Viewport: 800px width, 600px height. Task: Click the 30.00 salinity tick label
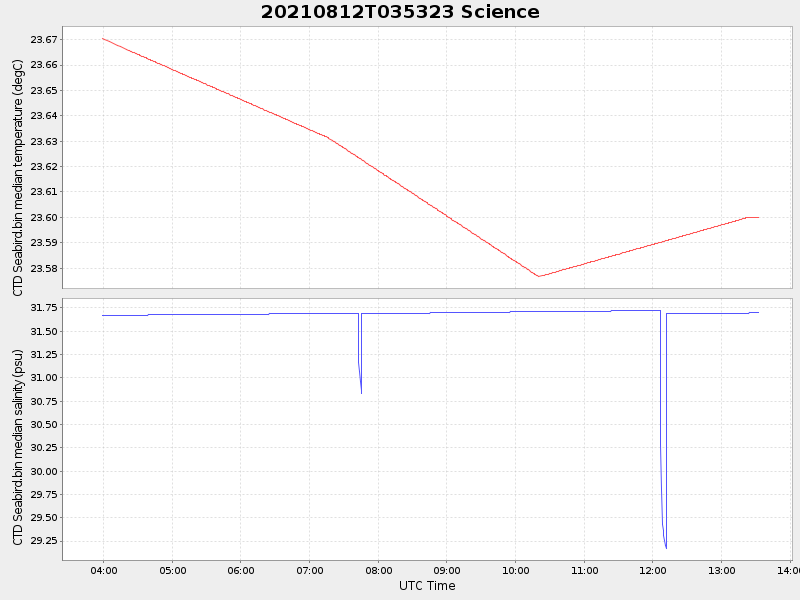click(x=44, y=471)
